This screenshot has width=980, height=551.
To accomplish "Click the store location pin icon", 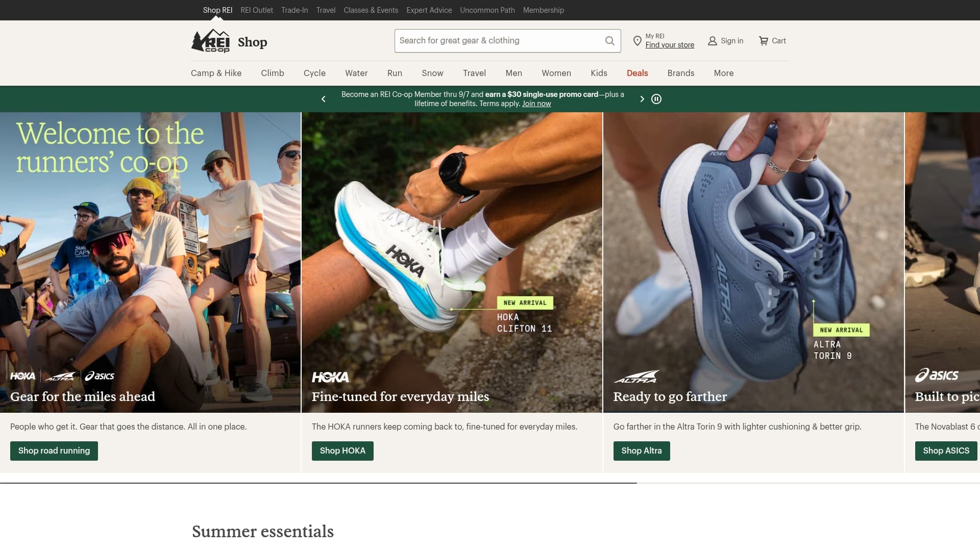I will click(637, 41).
